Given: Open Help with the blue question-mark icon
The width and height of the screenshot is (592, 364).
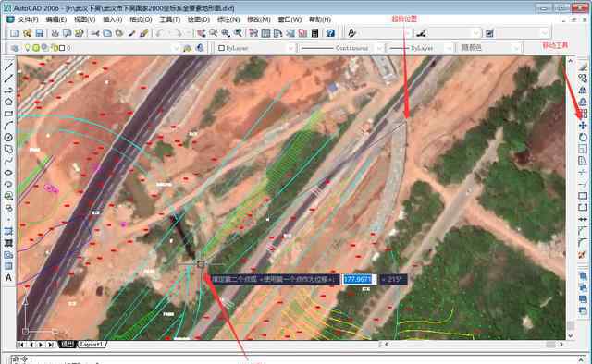Looking at the screenshot, I should tap(330, 33).
